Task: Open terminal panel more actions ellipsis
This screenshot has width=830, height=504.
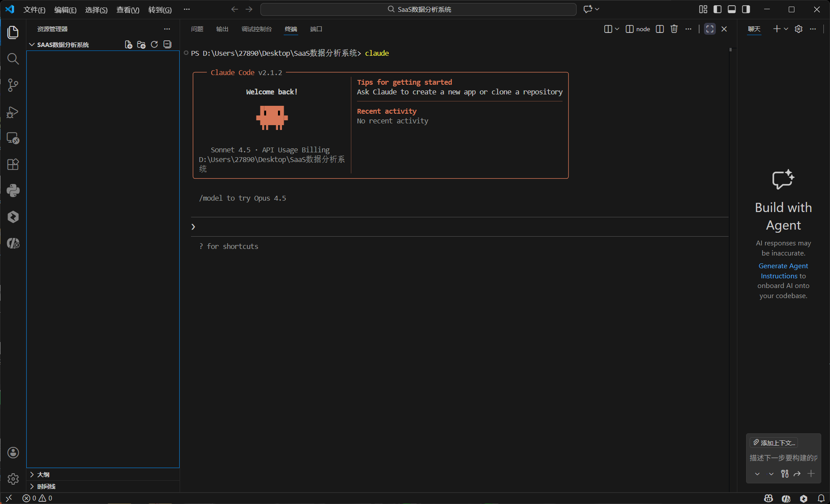Action: (688, 29)
